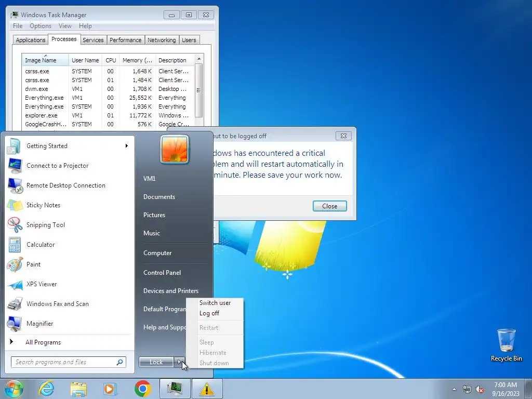Image resolution: width=532 pixels, height=399 pixels.
Task: Click Close in the critical problem dialog
Action: [x=329, y=206]
